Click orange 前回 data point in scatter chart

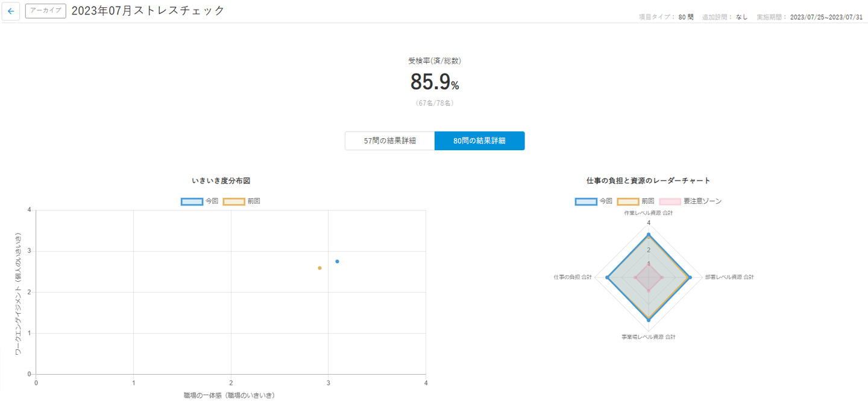coord(319,268)
